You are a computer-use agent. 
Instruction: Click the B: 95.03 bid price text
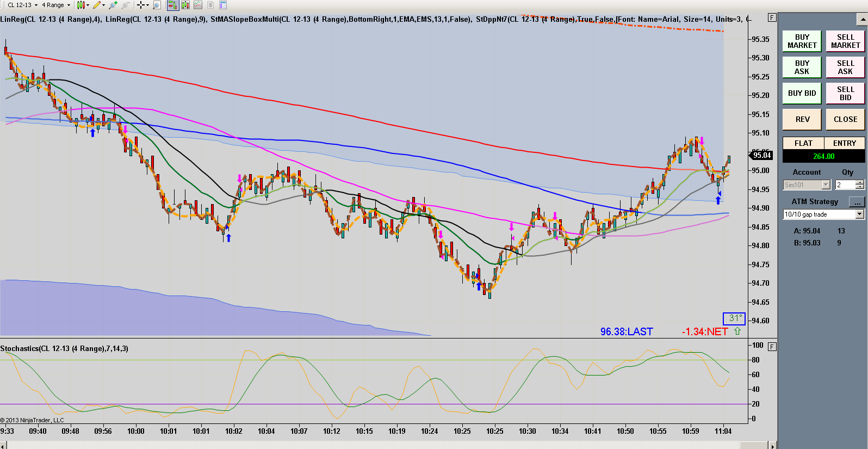pyautogui.click(x=807, y=243)
